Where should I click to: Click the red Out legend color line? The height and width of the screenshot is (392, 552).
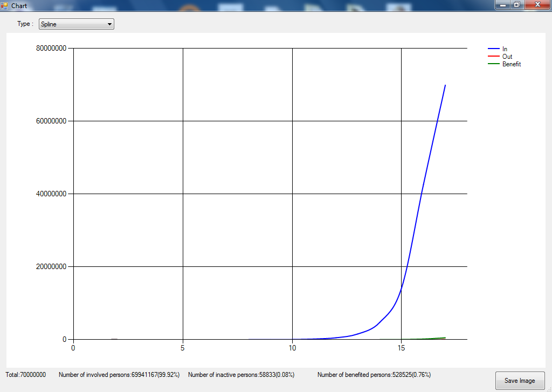pos(494,57)
